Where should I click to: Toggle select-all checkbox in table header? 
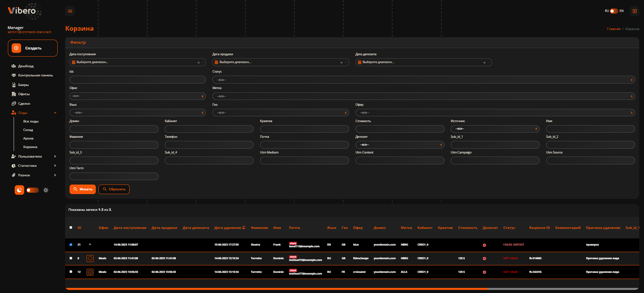point(71,228)
